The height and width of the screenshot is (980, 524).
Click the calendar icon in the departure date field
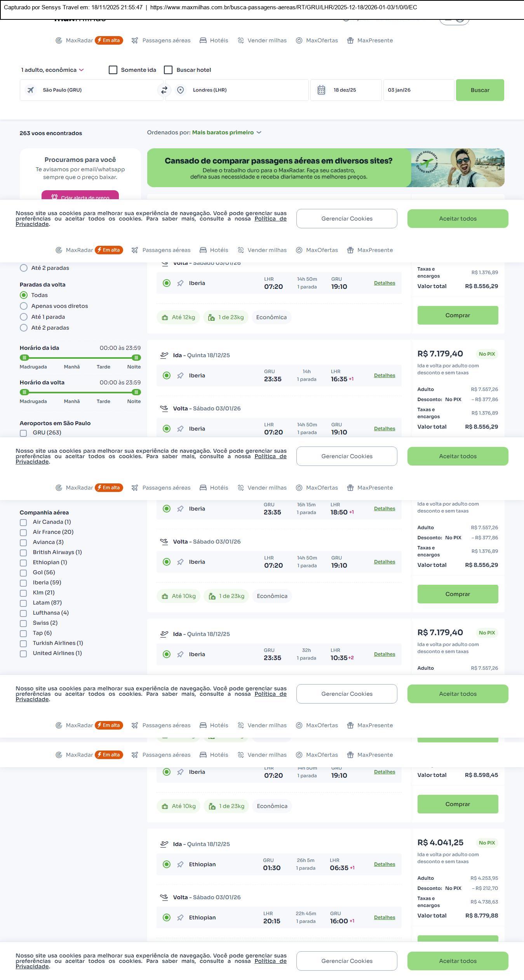pyautogui.click(x=321, y=90)
